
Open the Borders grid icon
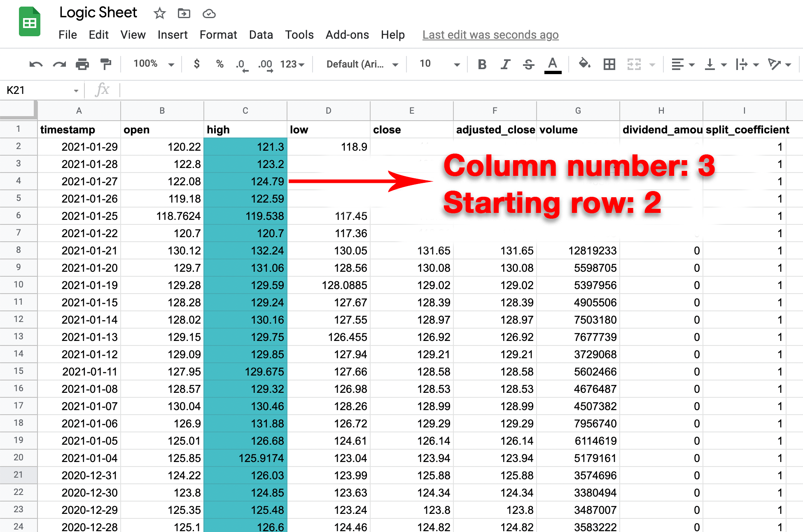[609, 64]
